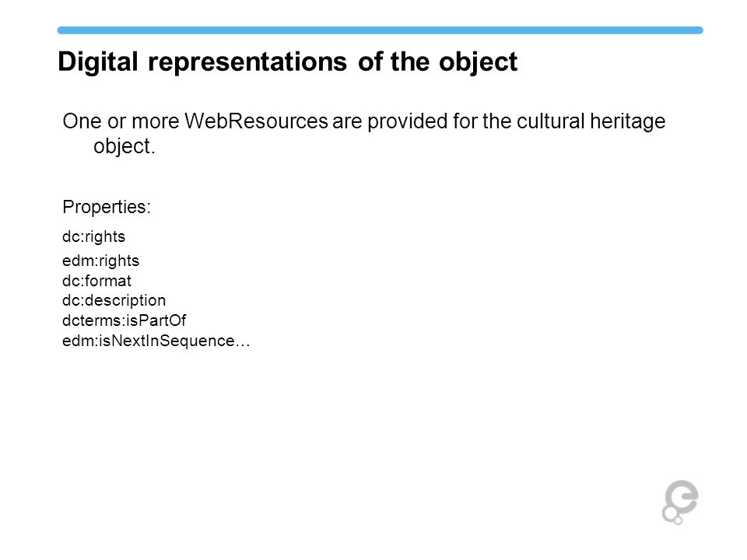Image resolution: width=747 pixels, height=560 pixels.
Task: Click the word 'provided' in the paragraph
Action: click(x=407, y=121)
